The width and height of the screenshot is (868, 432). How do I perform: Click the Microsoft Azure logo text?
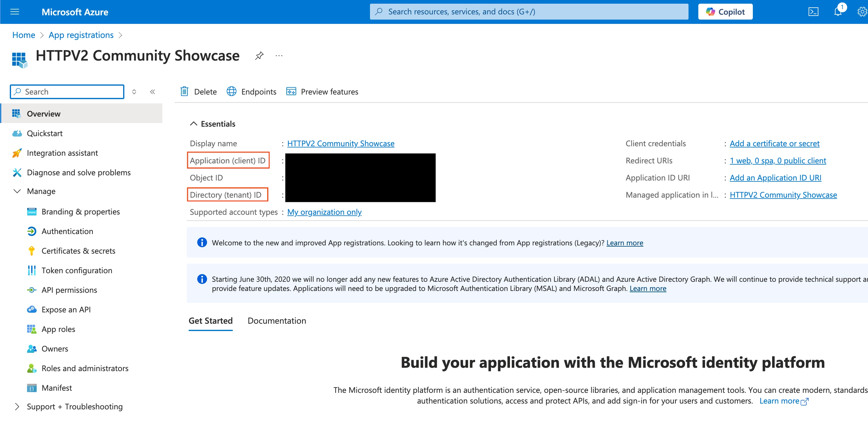click(75, 12)
